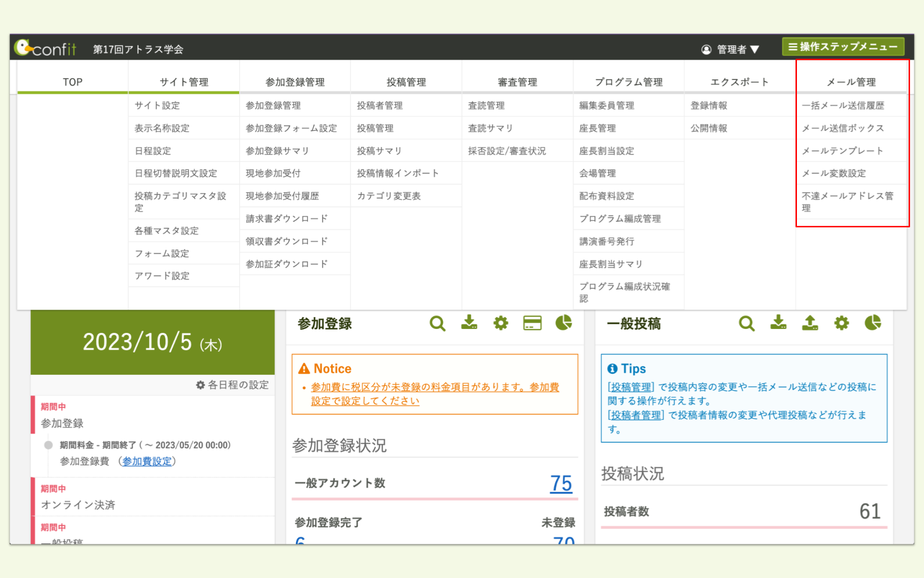Open pie chart icon in 参加登録 panel
Screen dimensions: 924x578
(x=564, y=323)
